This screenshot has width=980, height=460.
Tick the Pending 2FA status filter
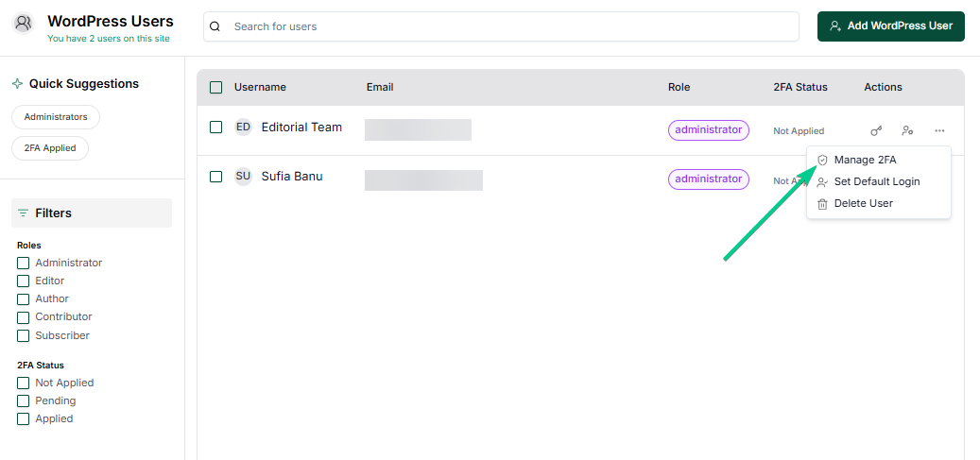coord(24,400)
